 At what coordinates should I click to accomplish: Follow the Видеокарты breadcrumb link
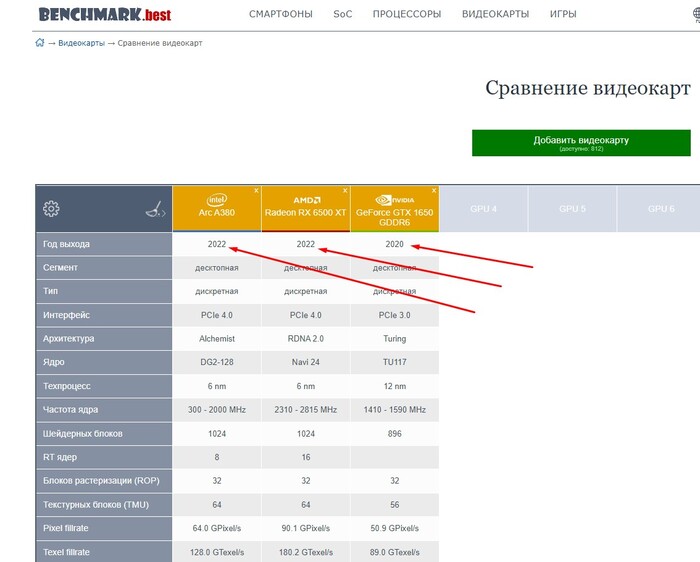(x=81, y=43)
